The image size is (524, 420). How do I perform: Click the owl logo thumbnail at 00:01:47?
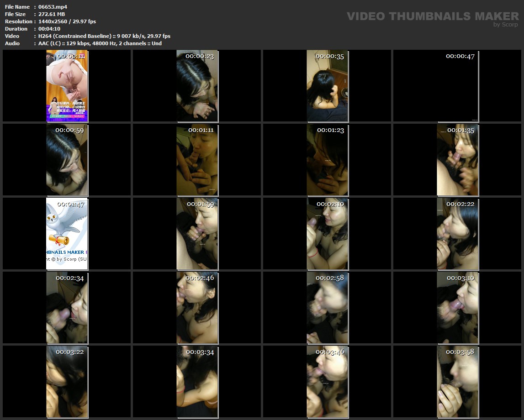coord(67,234)
